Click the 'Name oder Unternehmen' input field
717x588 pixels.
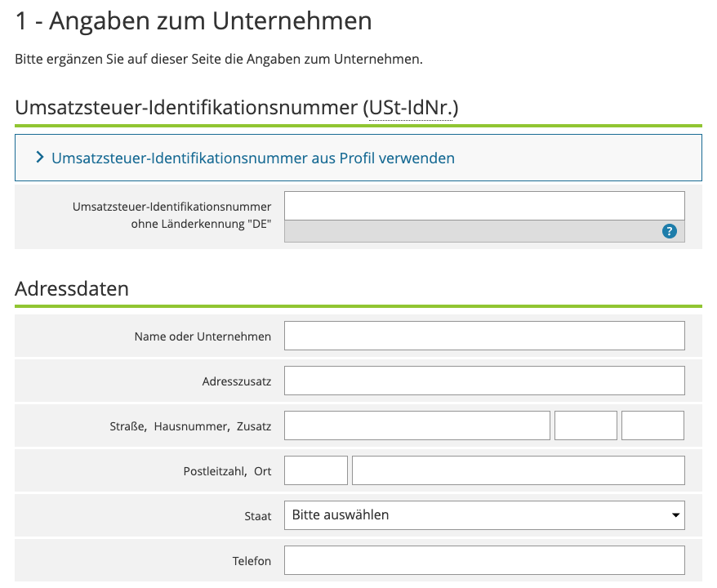484,336
